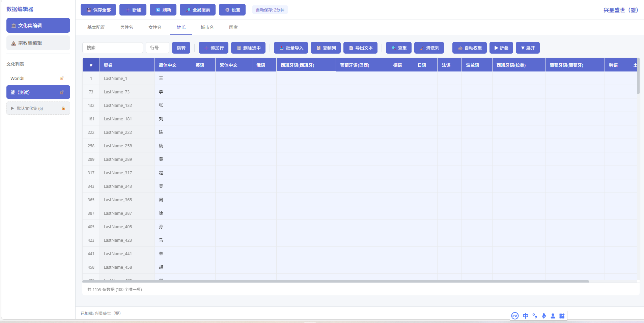Click the 自动权重 auto weight button
This screenshot has height=323, width=644.
point(470,48)
